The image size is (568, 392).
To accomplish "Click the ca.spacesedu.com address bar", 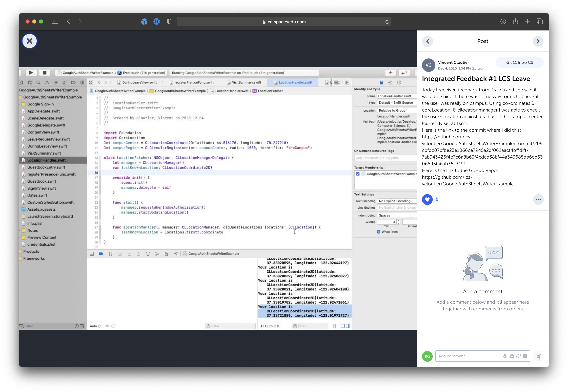I will pyautogui.click(x=284, y=22).
